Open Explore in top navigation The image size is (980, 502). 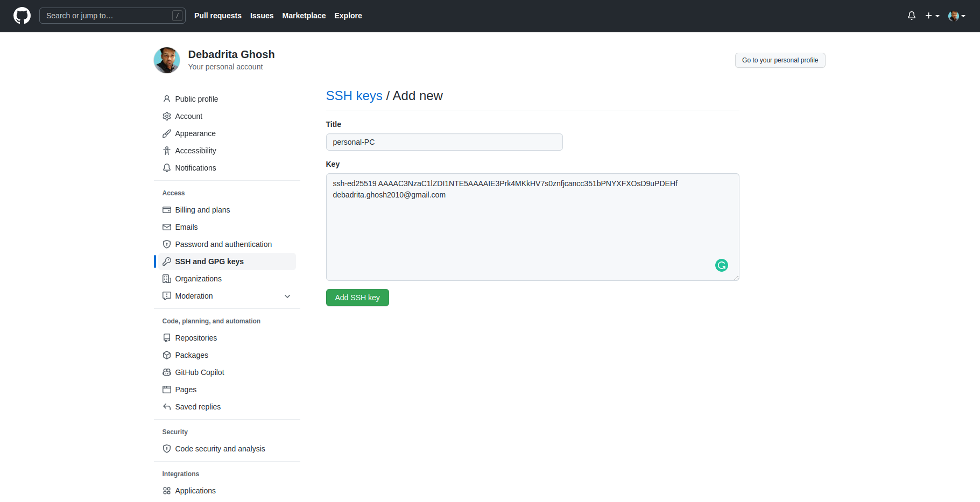point(348,16)
